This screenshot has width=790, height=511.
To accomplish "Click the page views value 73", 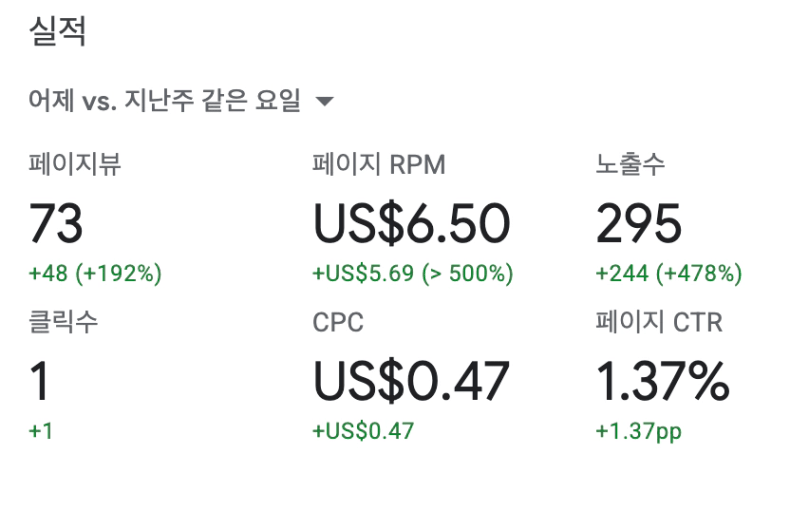I will click(x=56, y=223).
